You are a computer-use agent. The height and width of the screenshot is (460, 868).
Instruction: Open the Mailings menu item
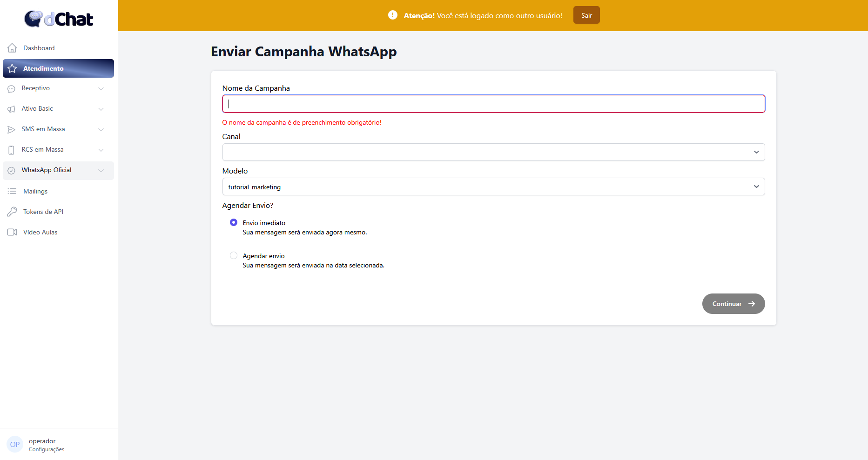coord(35,191)
